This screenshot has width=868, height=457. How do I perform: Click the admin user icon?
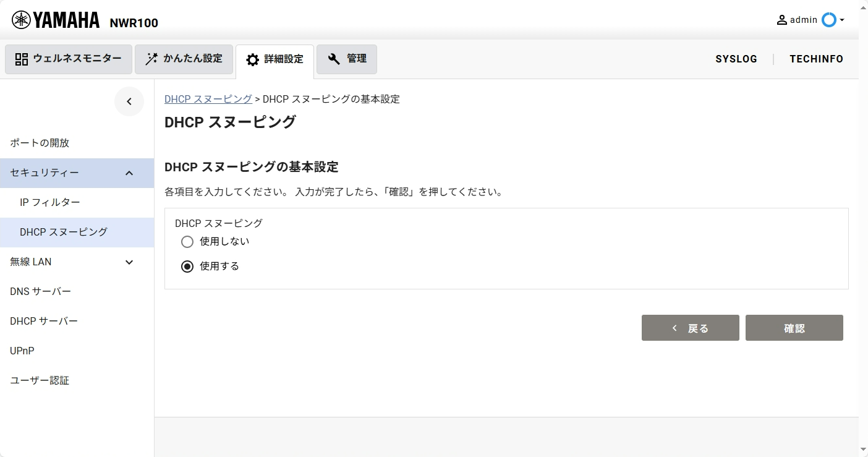(x=782, y=20)
